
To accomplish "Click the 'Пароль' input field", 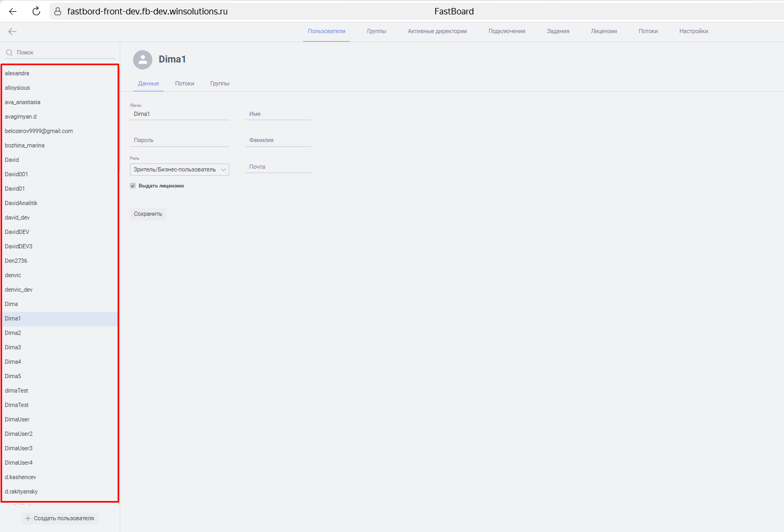I will 179,140.
